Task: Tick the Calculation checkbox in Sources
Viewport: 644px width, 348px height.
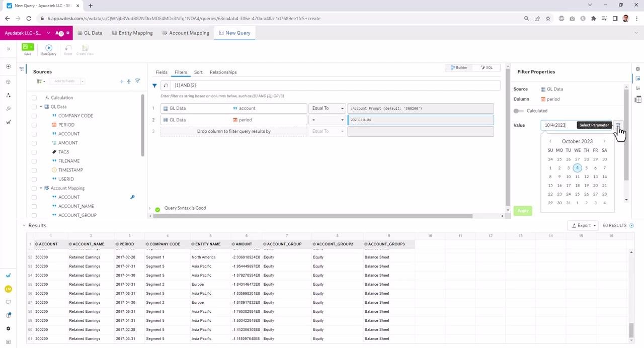Action: click(34, 98)
